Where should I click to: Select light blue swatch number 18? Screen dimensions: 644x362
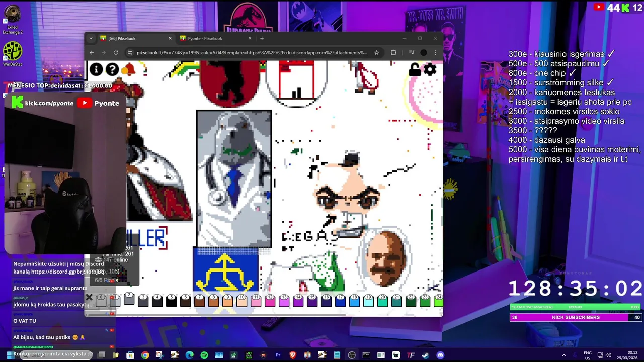[354, 301]
